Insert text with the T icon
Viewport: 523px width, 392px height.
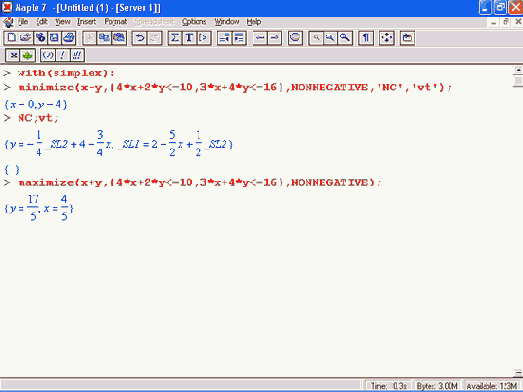click(189, 38)
